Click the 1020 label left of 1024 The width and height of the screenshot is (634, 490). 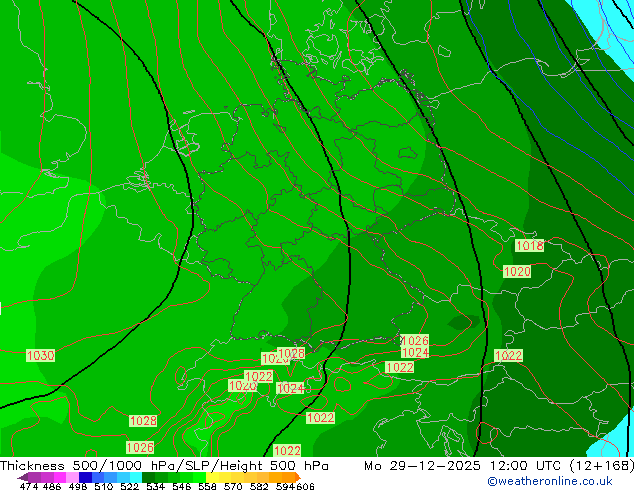click(x=243, y=386)
